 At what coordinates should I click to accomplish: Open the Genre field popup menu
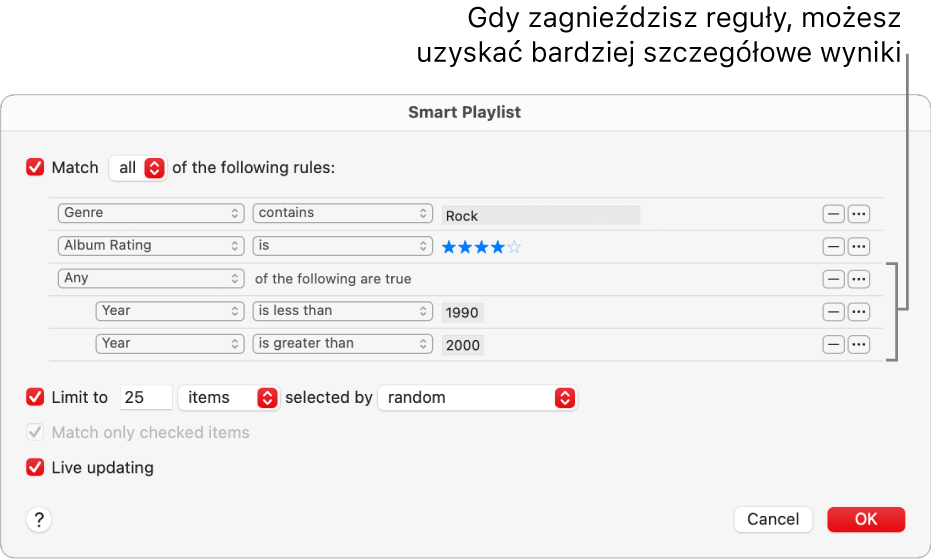point(151,214)
